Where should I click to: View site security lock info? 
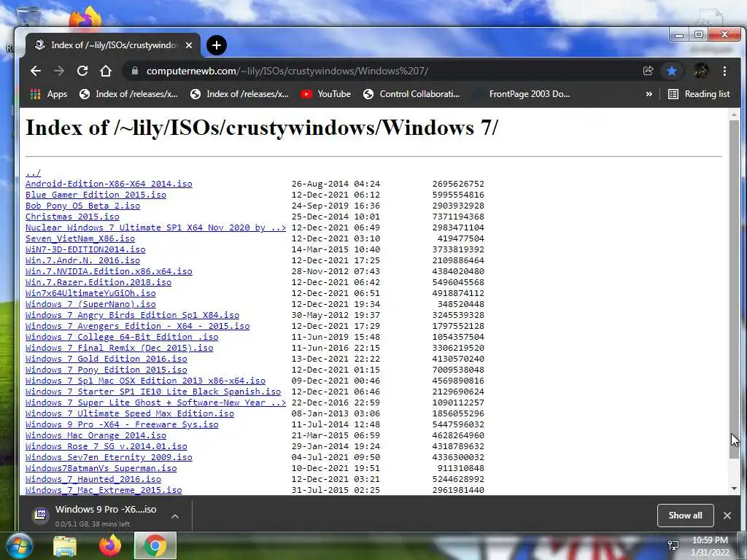pos(135,71)
